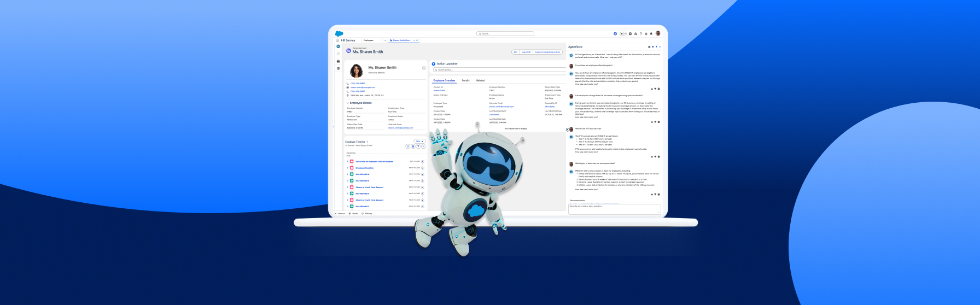Click the briefcase icon in left sidebar
The image size is (980, 305).
tap(338, 61)
